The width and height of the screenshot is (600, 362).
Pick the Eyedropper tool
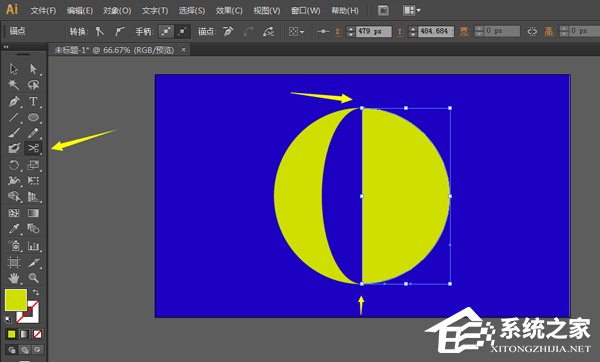click(14, 229)
